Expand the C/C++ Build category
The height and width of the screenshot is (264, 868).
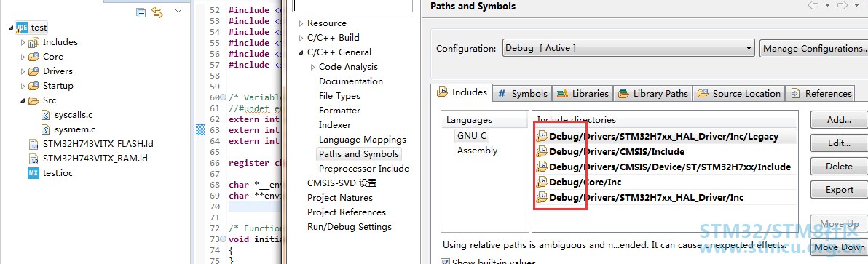[301, 38]
